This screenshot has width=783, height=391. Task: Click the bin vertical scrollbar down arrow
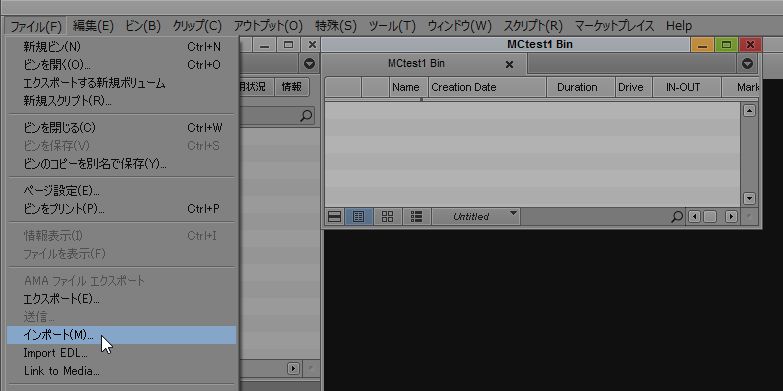click(x=749, y=198)
